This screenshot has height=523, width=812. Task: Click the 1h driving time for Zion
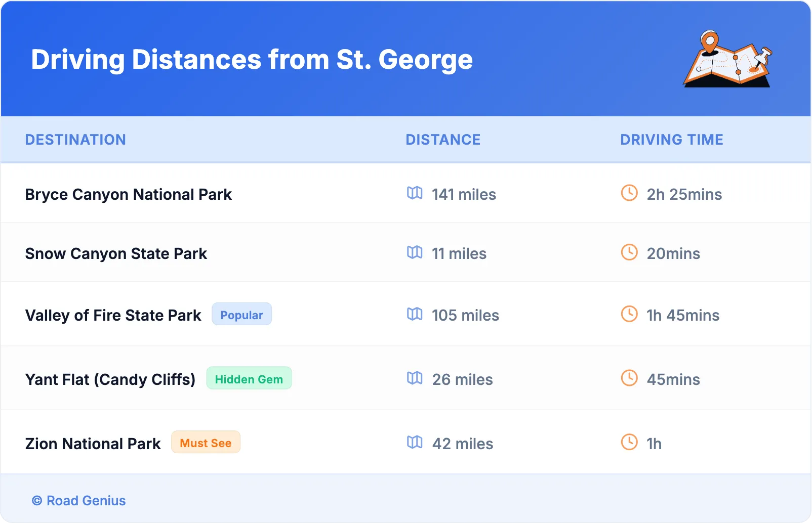654,444
